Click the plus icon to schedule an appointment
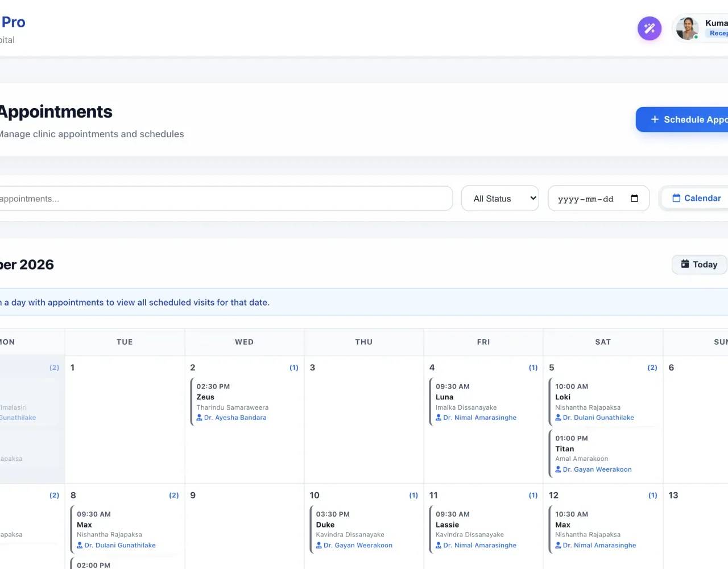Viewport: 728px width, 569px height. [655, 119]
